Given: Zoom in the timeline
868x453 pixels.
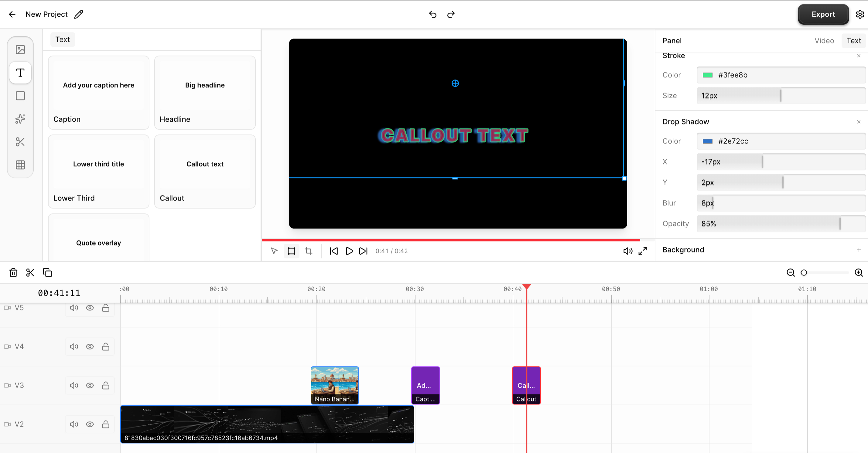Looking at the screenshot, I should (x=859, y=272).
